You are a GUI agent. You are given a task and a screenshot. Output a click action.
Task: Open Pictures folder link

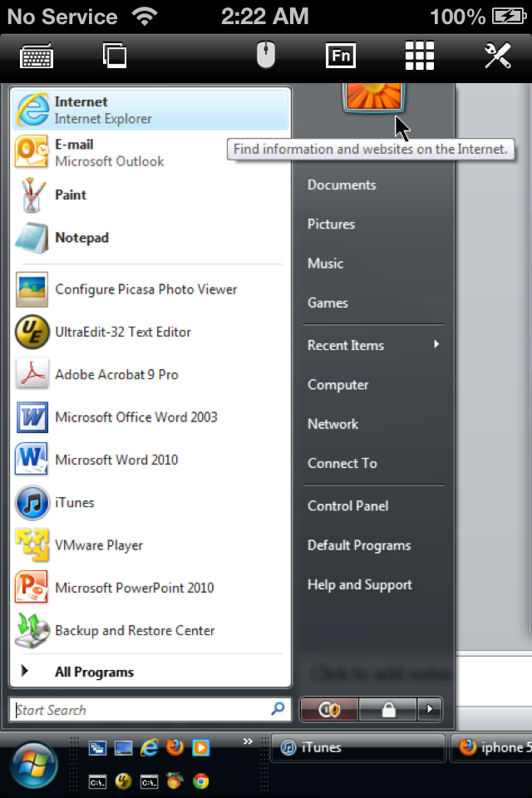[331, 224]
